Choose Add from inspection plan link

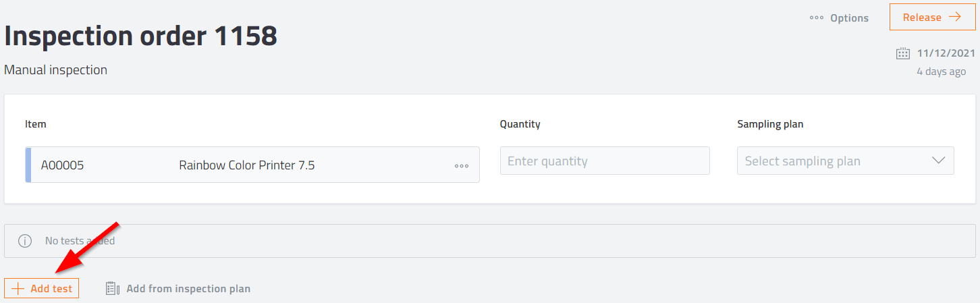[188, 289]
